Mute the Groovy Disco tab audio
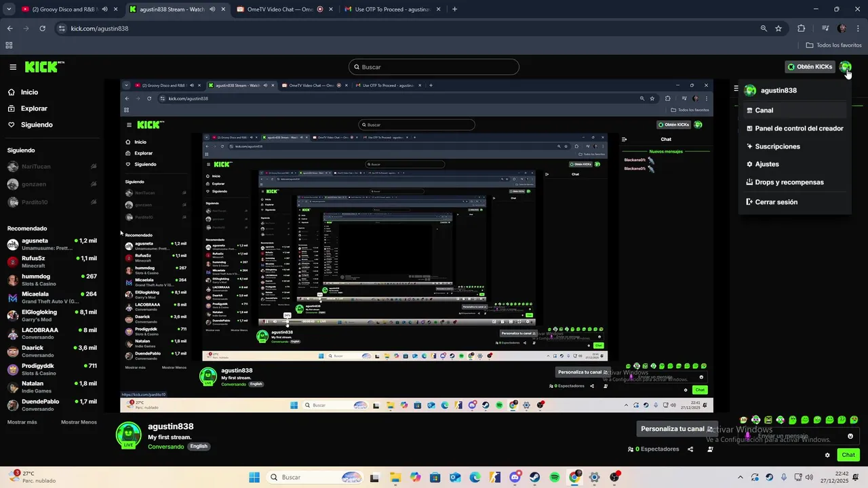The height and width of the screenshot is (488, 868). (x=104, y=9)
